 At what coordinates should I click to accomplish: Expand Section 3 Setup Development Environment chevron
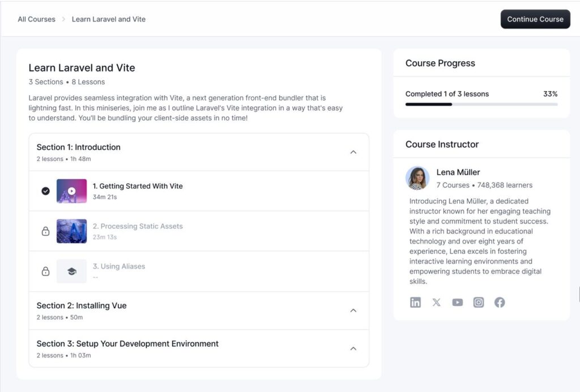(353, 348)
